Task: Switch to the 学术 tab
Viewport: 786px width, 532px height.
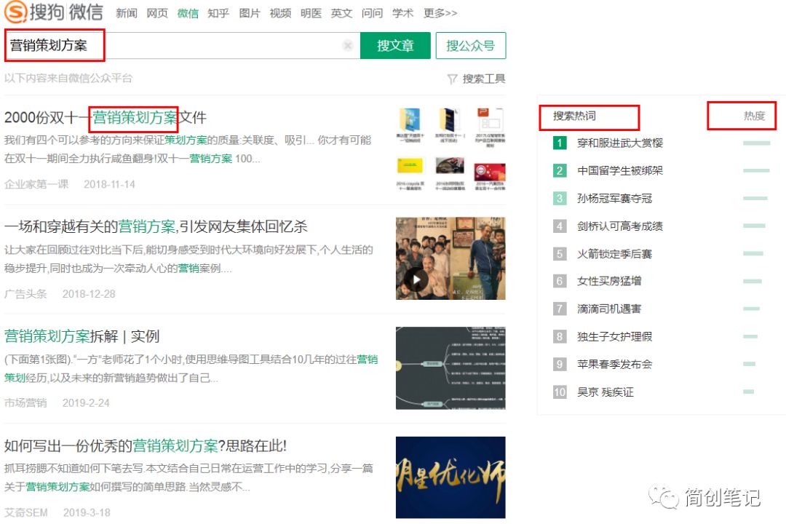Action: (x=403, y=13)
